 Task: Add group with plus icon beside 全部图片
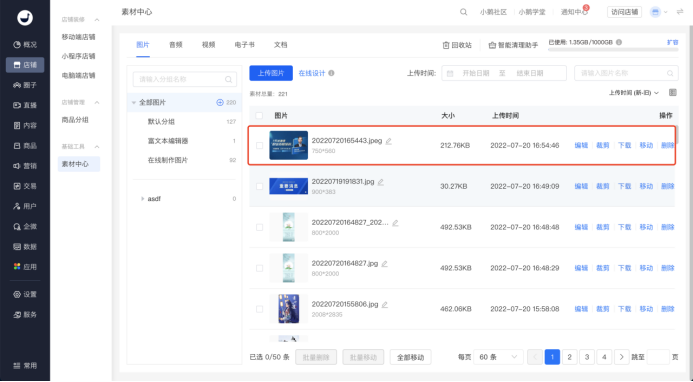tap(220, 102)
